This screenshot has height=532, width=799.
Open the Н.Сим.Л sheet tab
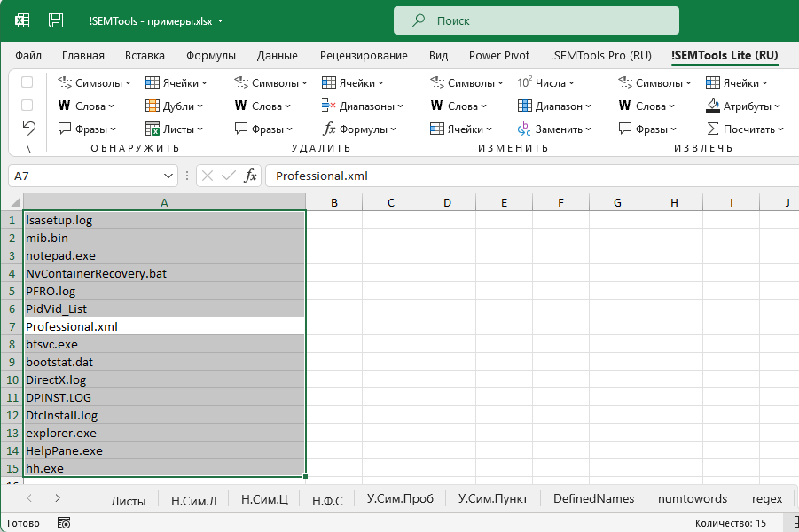point(193,500)
